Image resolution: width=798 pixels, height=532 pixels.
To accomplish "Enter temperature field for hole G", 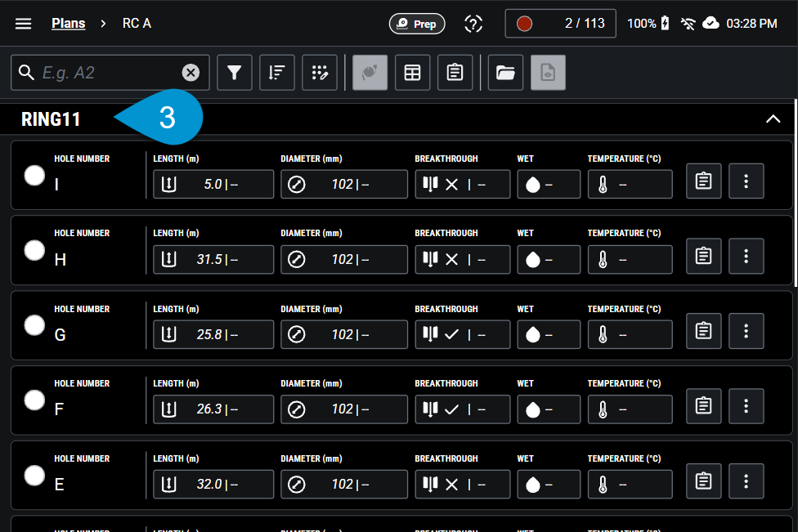I will 630,334.
